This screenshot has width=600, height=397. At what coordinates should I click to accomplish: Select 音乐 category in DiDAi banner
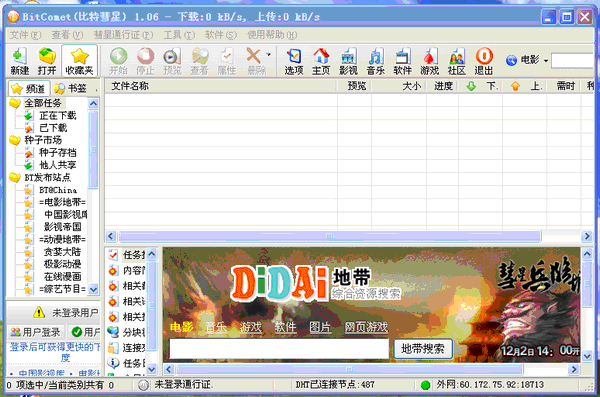pyautogui.click(x=216, y=327)
